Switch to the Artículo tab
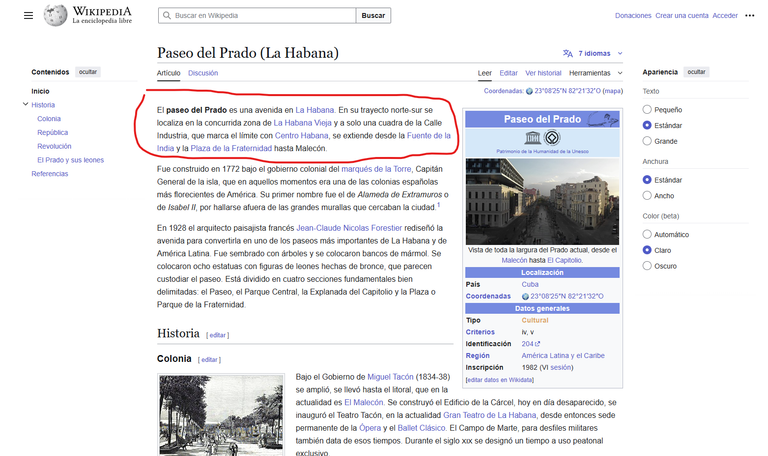This screenshot has width=768, height=456. [x=168, y=73]
